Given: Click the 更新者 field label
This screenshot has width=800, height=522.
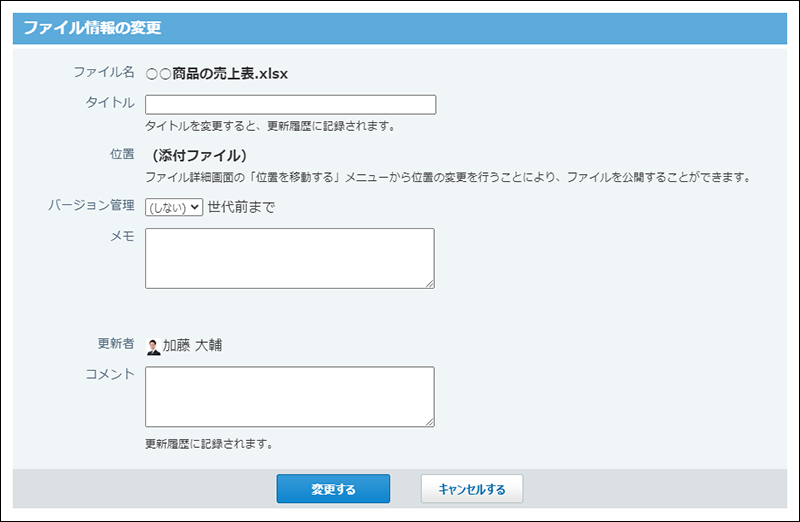Looking at the screenshot, I should click(x=116, y=343).
